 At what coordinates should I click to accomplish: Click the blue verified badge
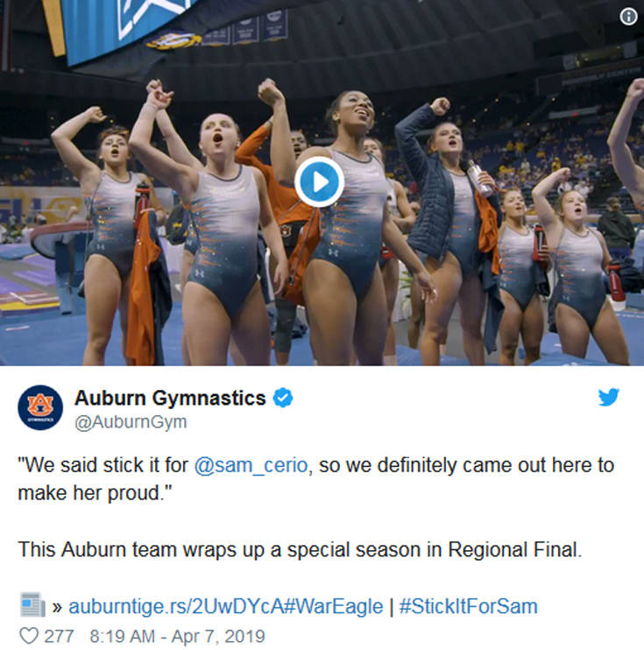283,398
